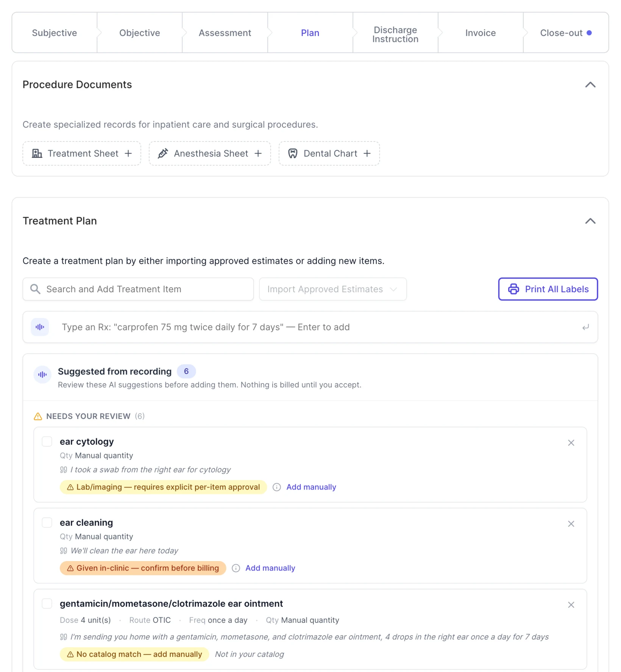Screen dimensions: 621x672
Task: Open the Discharge Instruction tab
Action: 395,34
